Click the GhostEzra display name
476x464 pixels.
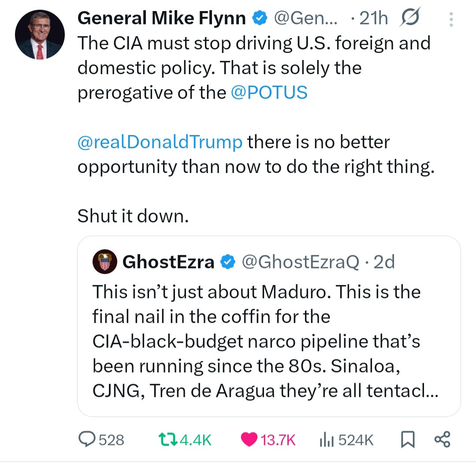point(168,262)
